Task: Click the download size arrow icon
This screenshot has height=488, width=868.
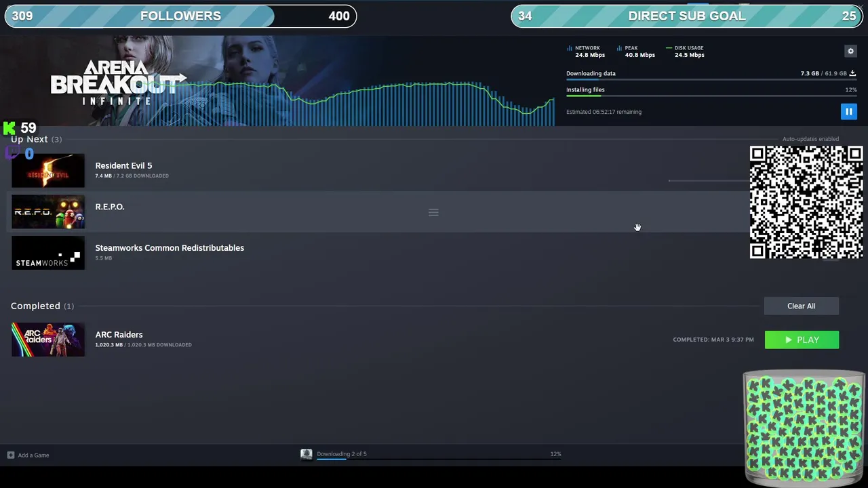Action: pyautogui.click(x=852, y=73)
